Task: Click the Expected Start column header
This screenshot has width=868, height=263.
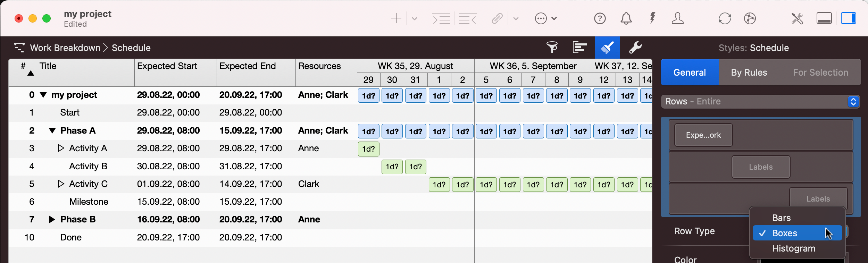Action: tap(167, 66)
